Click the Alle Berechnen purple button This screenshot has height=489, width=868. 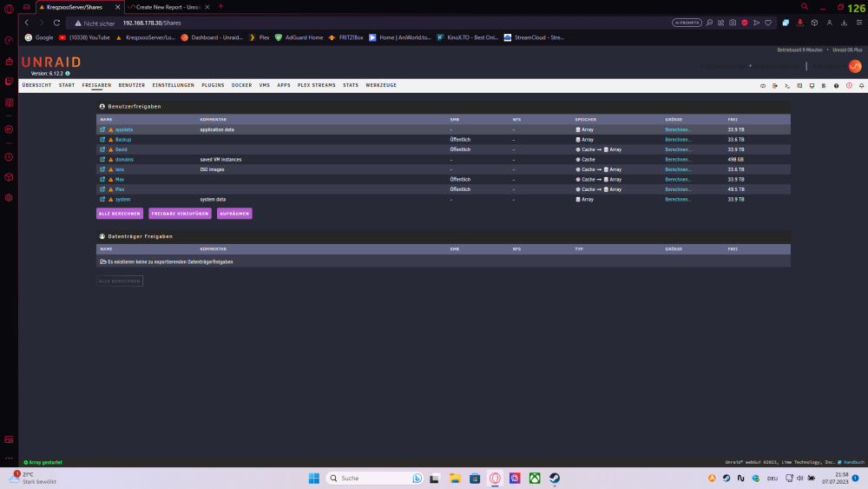click(x=120, y=214)
